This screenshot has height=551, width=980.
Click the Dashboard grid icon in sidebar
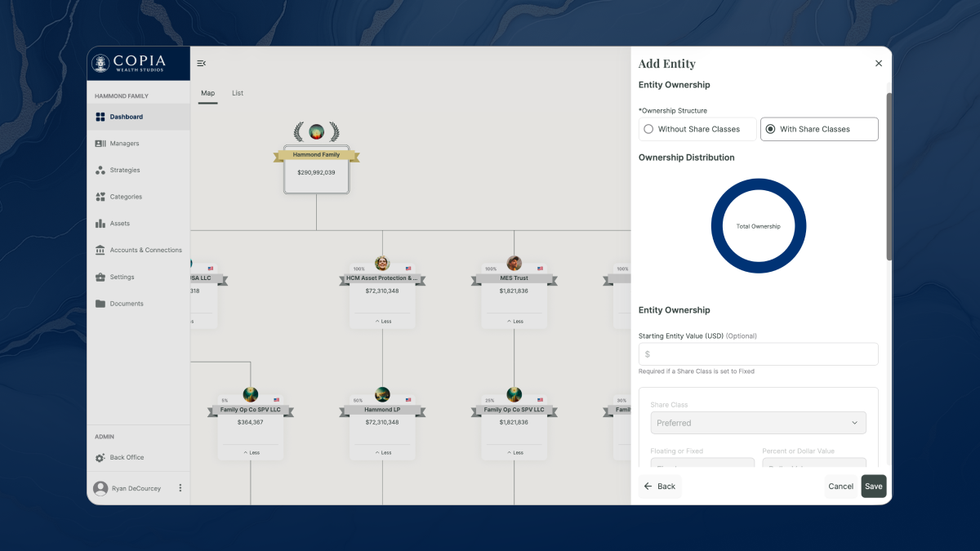point(100,117)
